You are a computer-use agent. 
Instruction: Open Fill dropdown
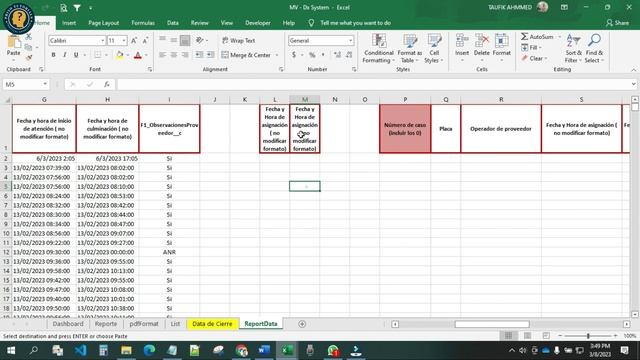tap(532, 48)
